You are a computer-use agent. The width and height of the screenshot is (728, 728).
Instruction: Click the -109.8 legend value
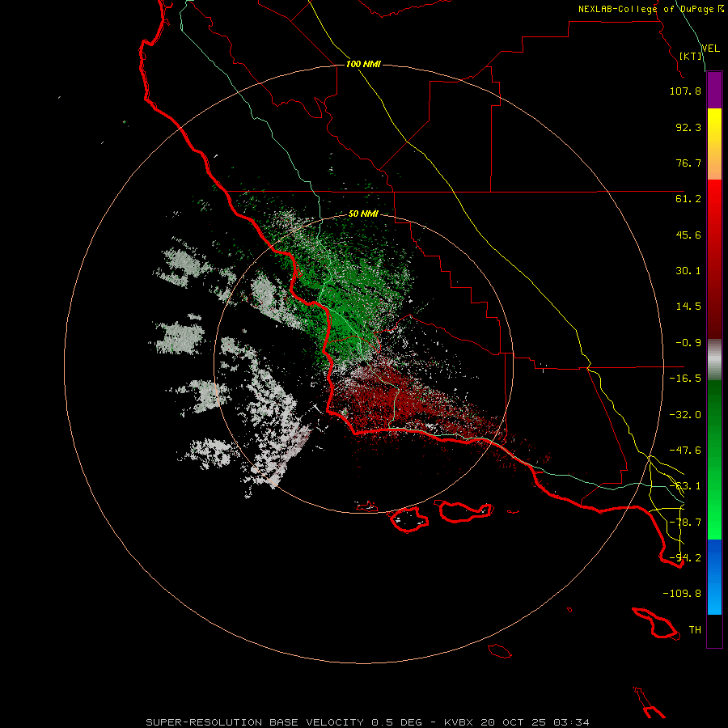tap(682, 594)
